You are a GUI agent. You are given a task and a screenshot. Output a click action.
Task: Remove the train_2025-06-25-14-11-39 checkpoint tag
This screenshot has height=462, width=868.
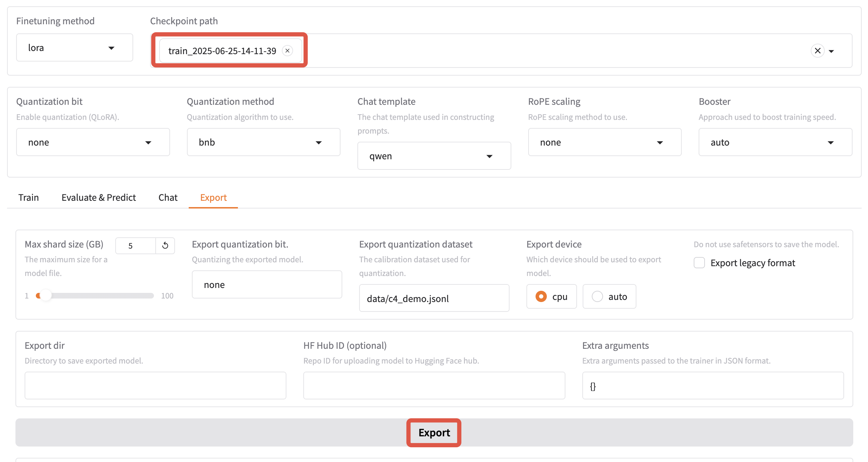point(287,51)
